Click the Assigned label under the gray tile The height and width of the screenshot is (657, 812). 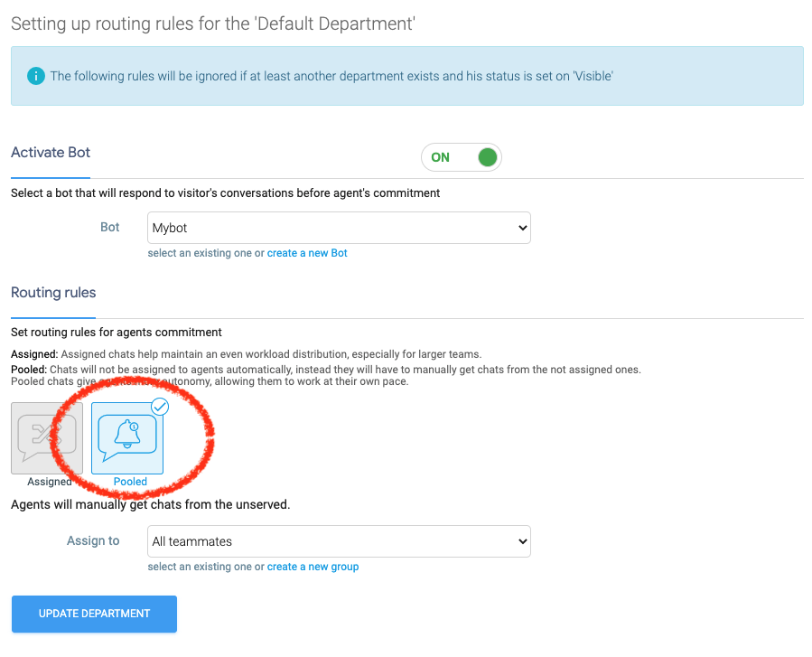click(x=49, y=482)
